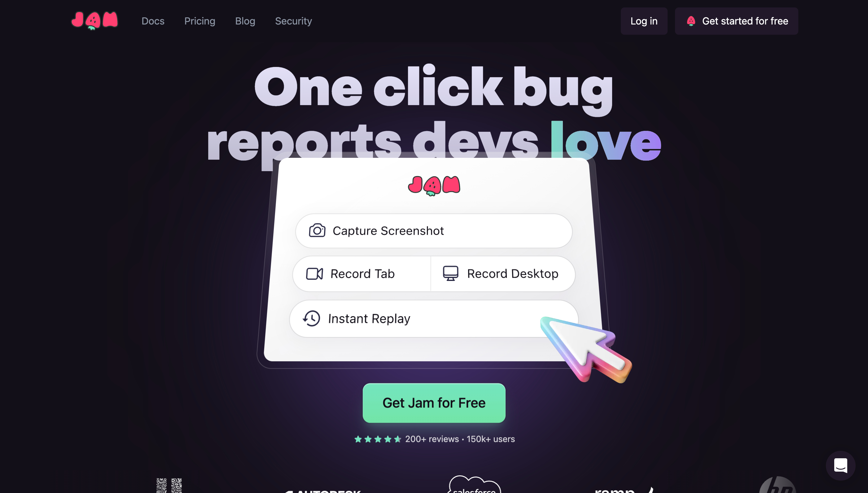Click the Log in link
This screenshot has height=493, width=868.
[644, 21]
